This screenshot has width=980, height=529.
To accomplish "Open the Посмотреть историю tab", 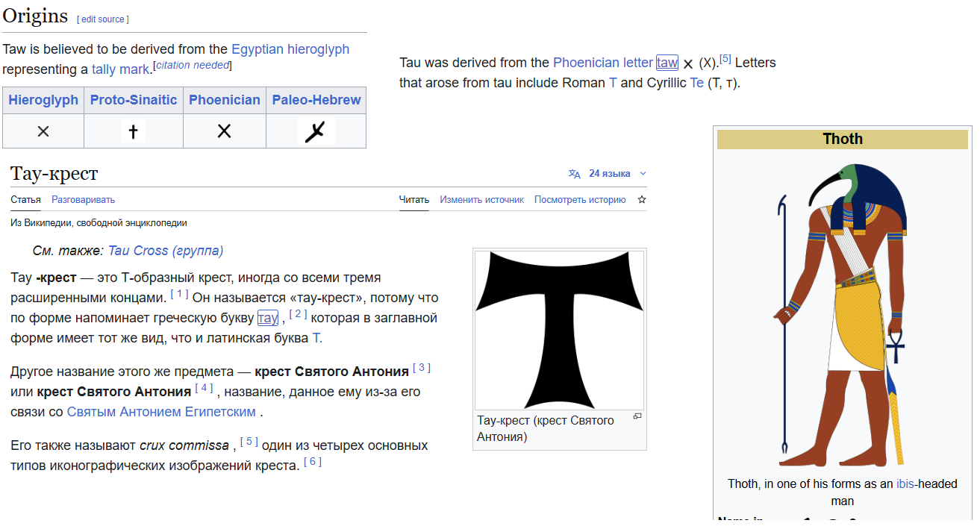I will tap(580, 200).
